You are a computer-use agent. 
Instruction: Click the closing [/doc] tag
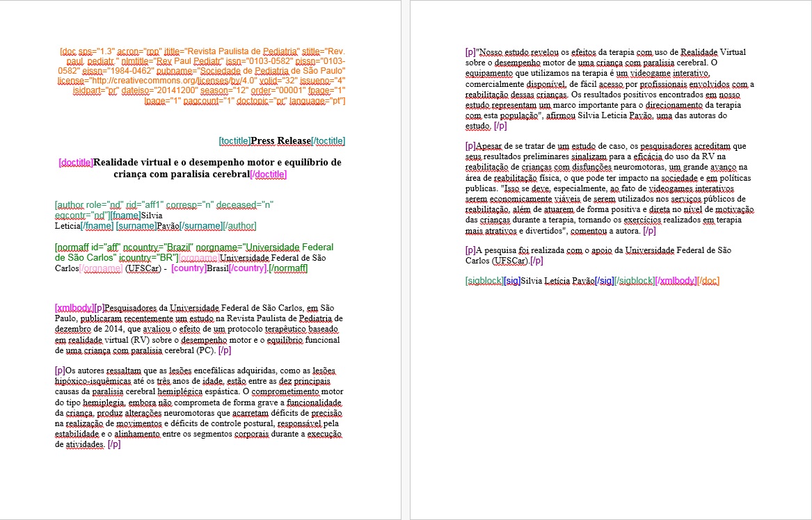pos(707,281)
